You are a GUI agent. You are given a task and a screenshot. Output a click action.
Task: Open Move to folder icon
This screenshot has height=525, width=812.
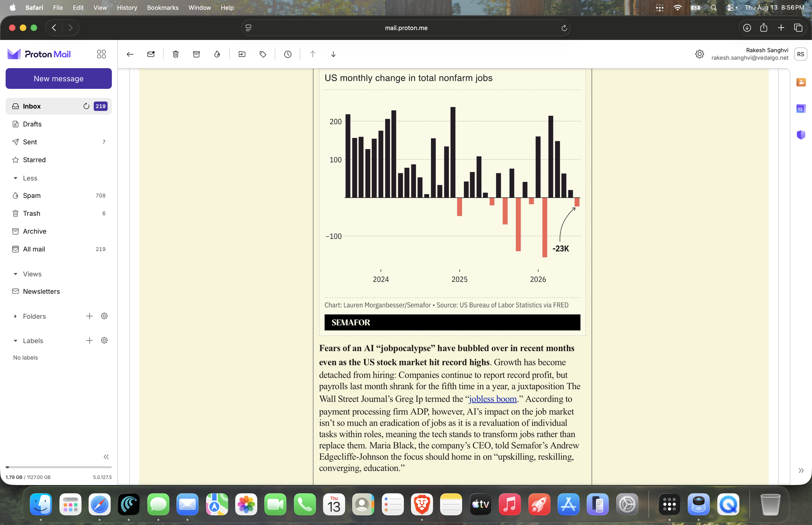(x=242, y=54)
